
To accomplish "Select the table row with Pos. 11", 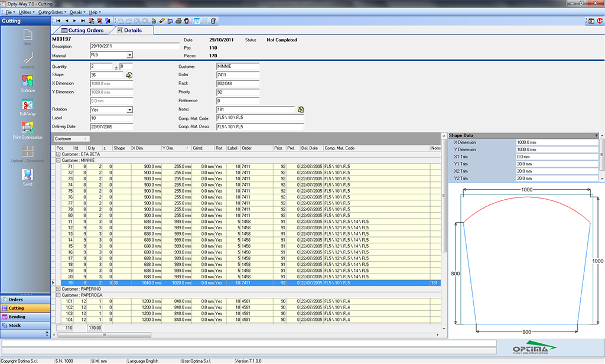I will coord(251,222).
